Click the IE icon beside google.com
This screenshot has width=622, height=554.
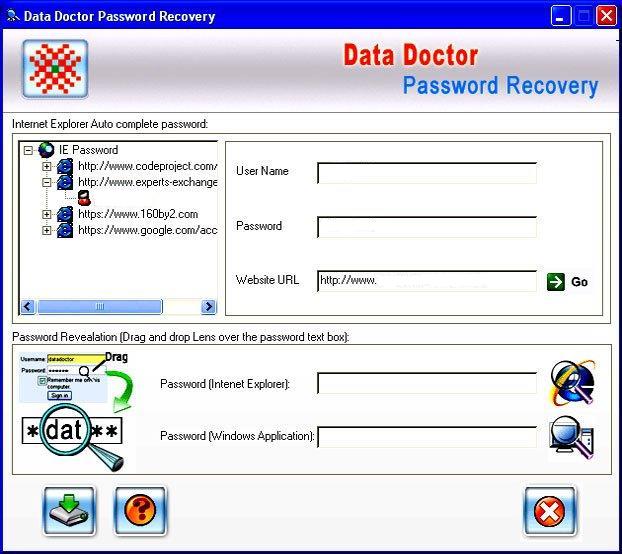pos(65,230)
